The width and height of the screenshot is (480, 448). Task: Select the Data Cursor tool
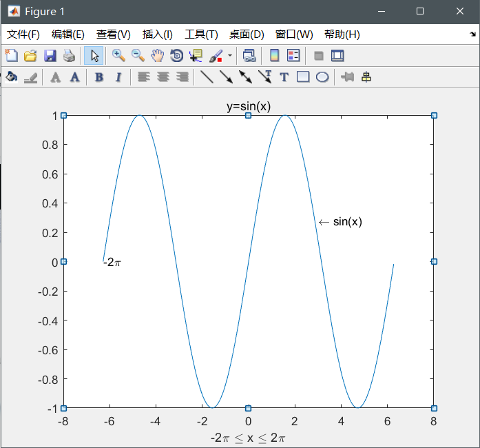[196, 56]
